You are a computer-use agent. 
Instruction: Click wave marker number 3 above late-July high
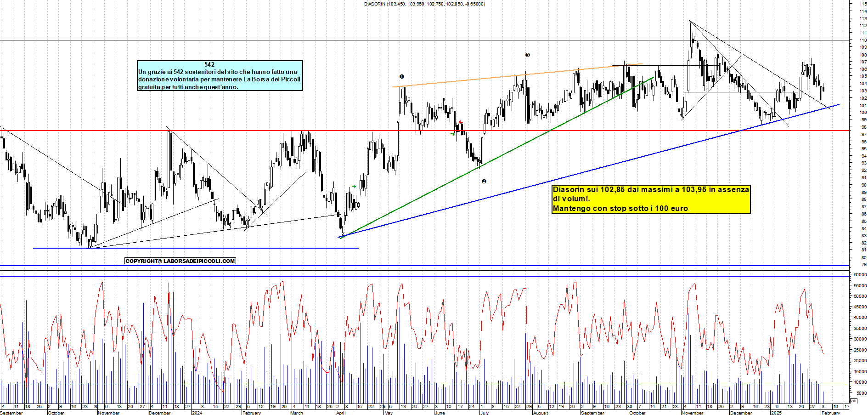click(x=528, y=55)
